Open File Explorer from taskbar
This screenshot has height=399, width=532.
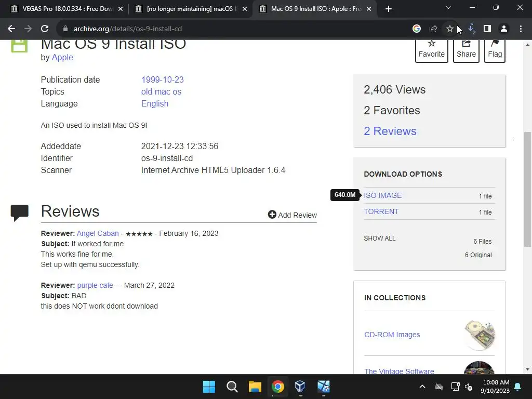pyautogui.click(x=255, y=387)
